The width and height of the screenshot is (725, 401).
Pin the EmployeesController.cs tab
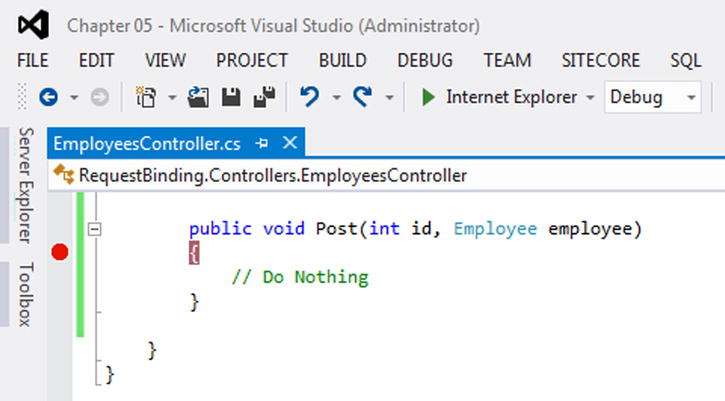(262, 143)
